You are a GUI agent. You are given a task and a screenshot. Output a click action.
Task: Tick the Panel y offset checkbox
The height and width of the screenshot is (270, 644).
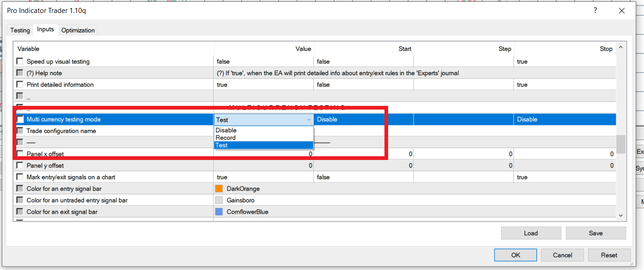20,166
